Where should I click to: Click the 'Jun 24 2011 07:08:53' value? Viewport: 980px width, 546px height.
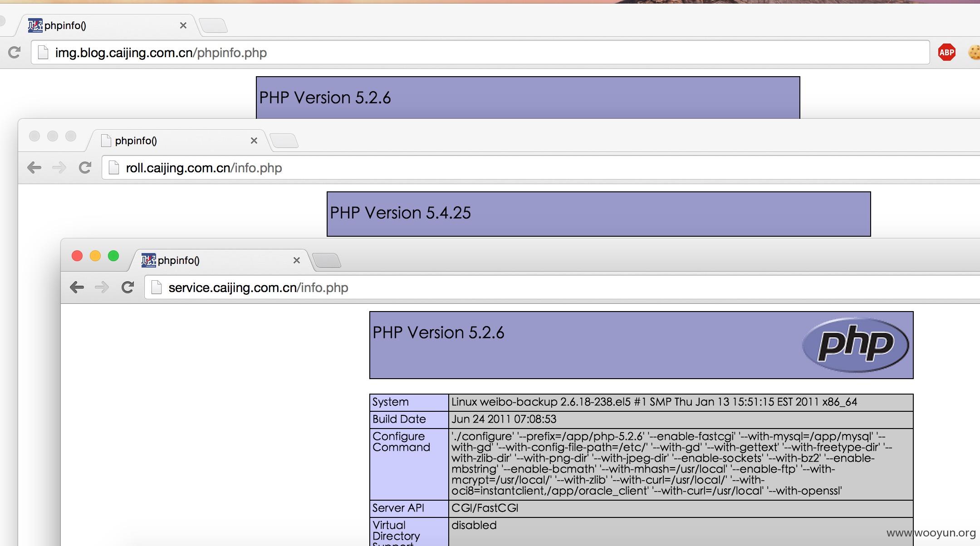(504, 419)
